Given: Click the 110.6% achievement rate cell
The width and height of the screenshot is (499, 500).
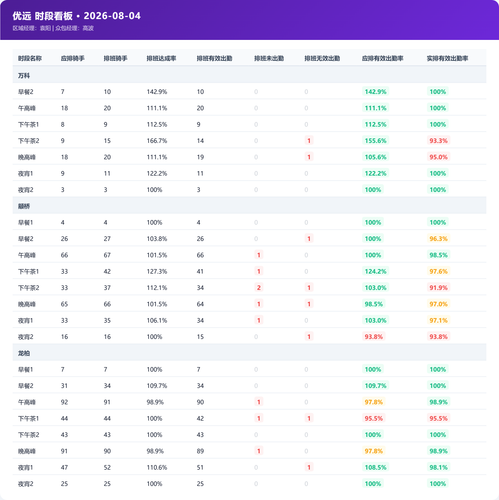Looking at the screenshot, I should point(157,467).
